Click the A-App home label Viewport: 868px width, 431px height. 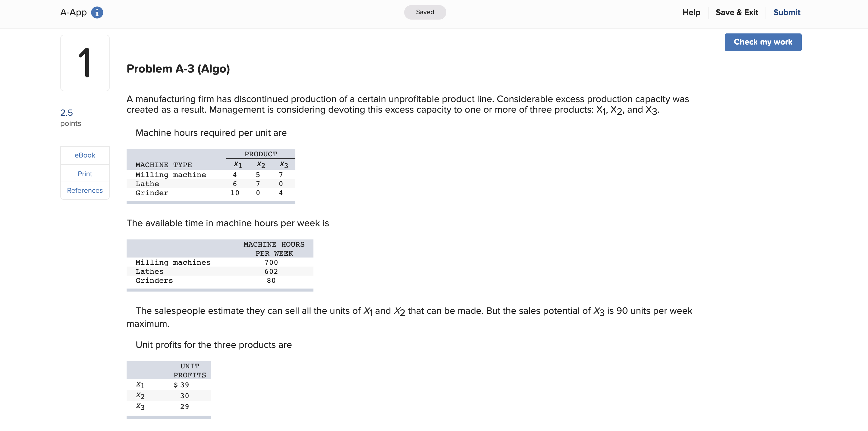(74, 12)
